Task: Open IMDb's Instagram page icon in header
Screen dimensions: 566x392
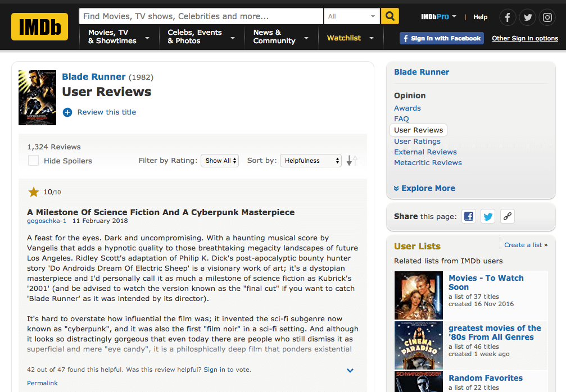Action: [547, 17]
